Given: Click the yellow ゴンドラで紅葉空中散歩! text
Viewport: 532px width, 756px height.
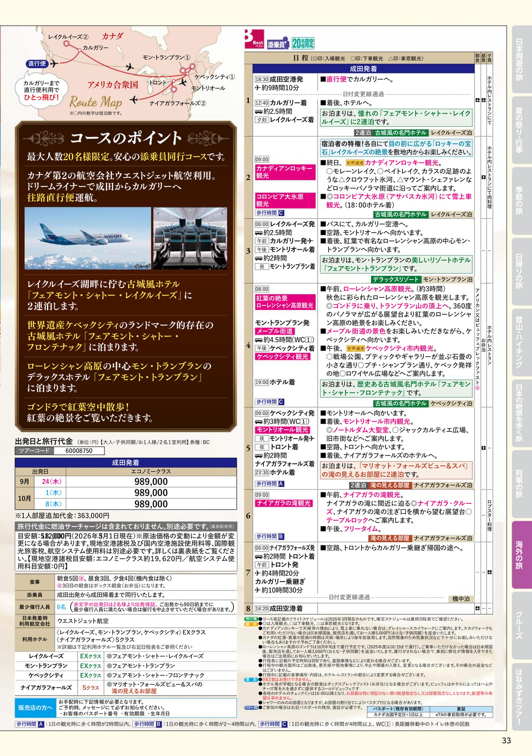Looking at the screenshot, I should [x=78, y=407].
